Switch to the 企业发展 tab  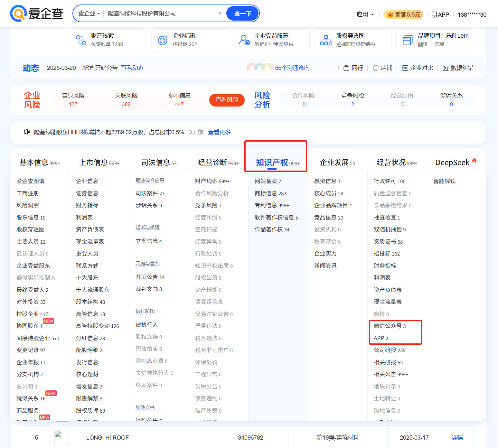click(337, 163)
